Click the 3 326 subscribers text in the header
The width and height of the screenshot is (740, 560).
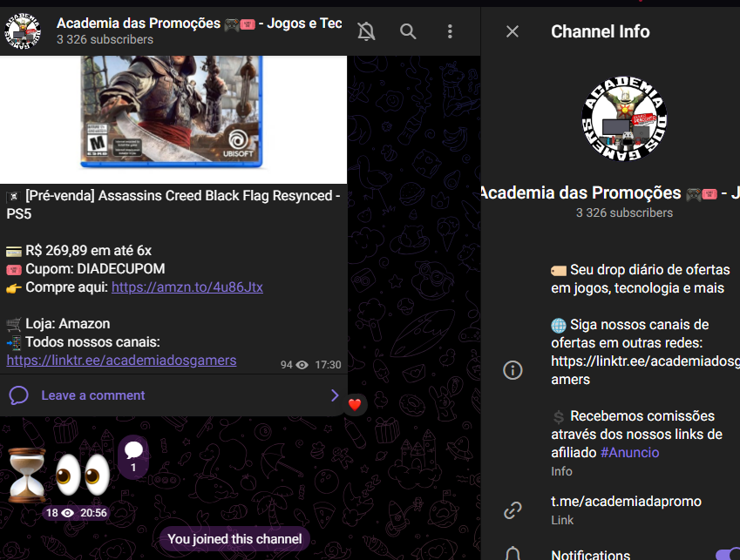coord(105,39)
